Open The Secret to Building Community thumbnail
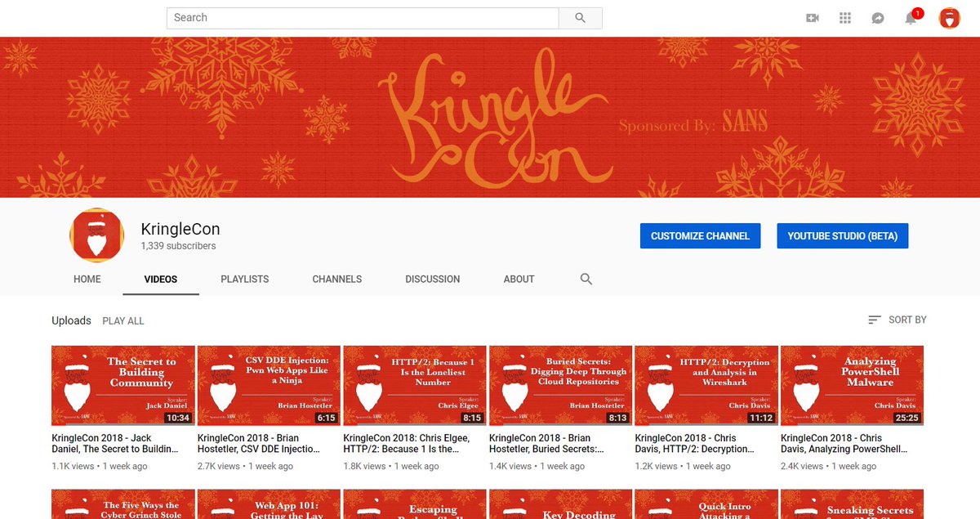Screen dimensions: 980x519 [123, 385]
